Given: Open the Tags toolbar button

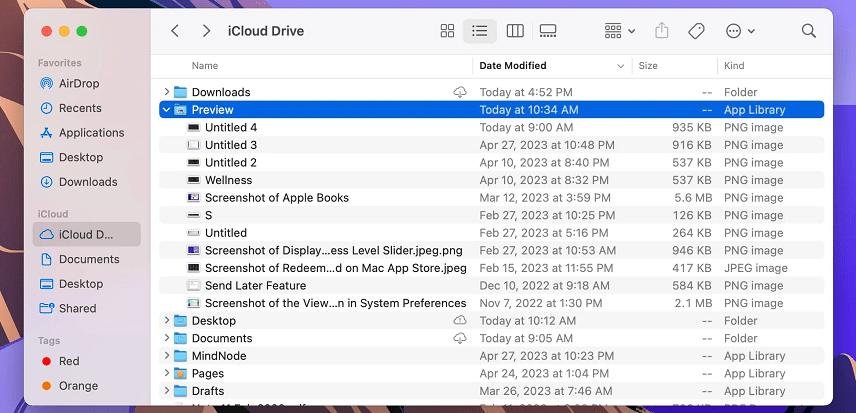Looking at the screenshot, I should coord(696,31).
